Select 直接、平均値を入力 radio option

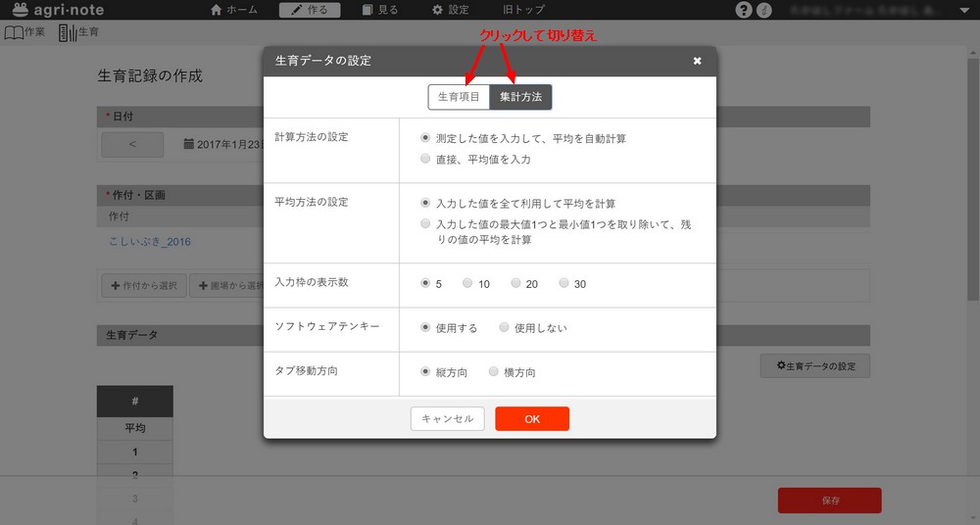coord(425,159)
